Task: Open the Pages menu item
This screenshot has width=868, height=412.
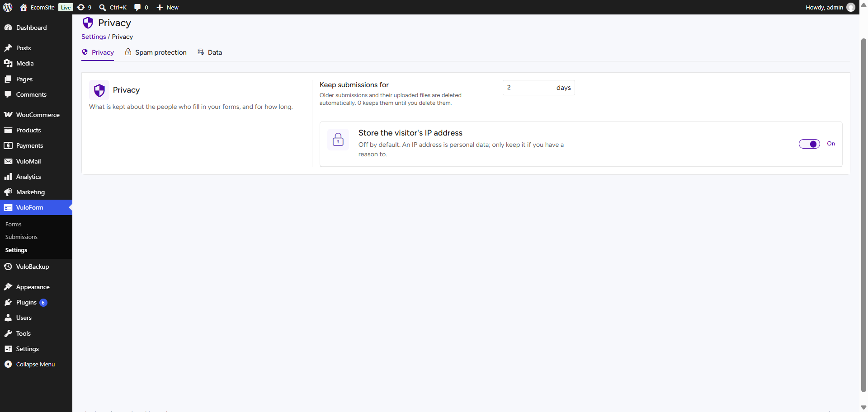Action: click(x=36, y=79)
